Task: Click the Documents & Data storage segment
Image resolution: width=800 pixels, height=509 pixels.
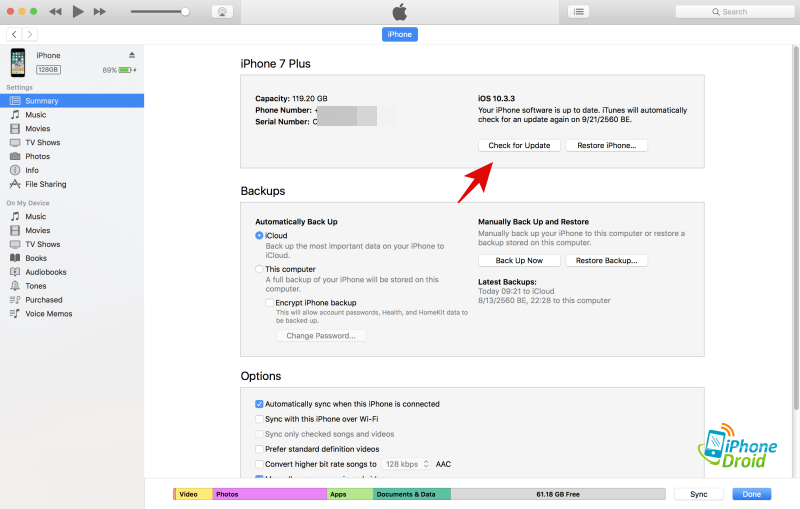Action: pyautogui.click(x=412, y=494)
